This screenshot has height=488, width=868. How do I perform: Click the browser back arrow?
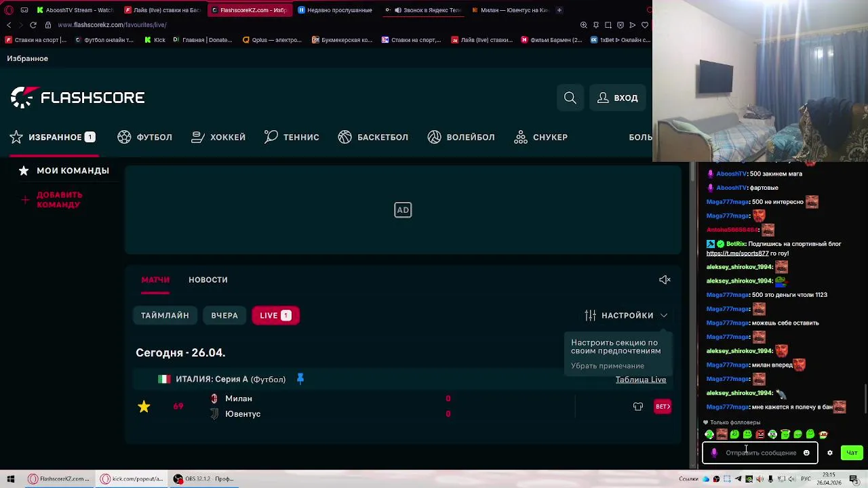(x=9, y=25)
